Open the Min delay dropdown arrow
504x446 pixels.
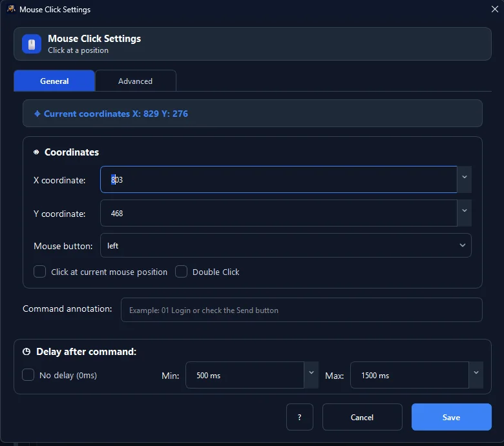click(x=311, y=373)
